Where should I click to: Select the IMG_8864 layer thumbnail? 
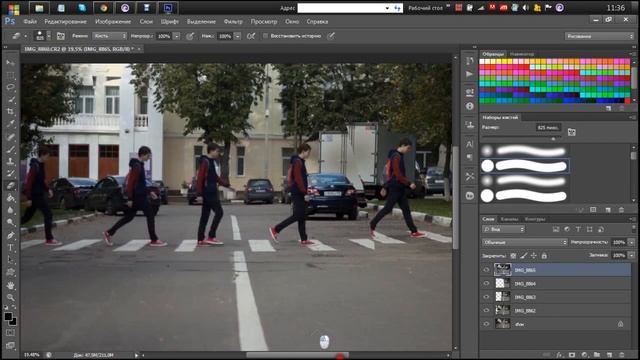502,283
